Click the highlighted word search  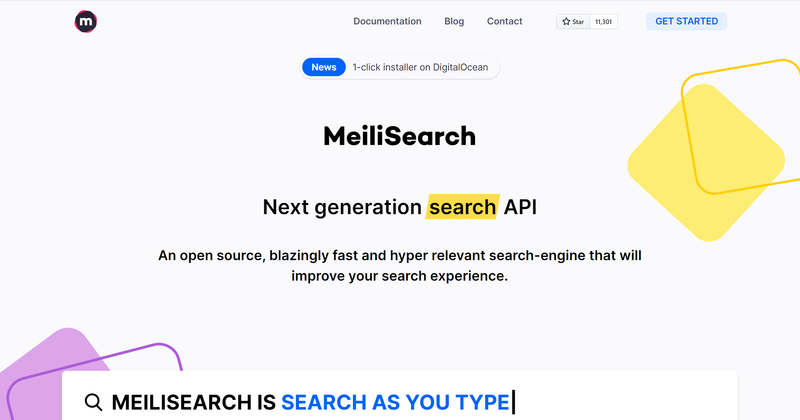click(x=463, y=207)
